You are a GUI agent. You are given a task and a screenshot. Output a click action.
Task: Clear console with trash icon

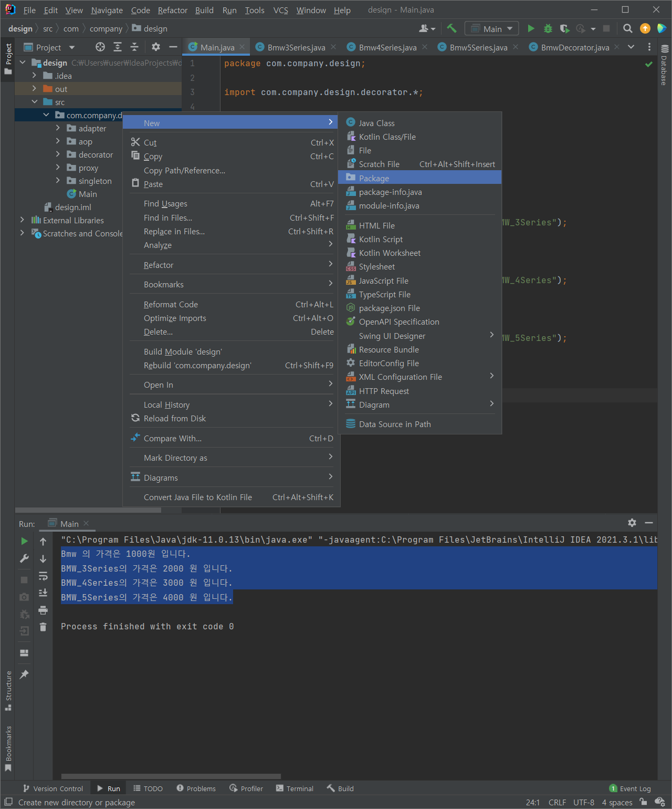pyautogui.click(x=43, y=627)
